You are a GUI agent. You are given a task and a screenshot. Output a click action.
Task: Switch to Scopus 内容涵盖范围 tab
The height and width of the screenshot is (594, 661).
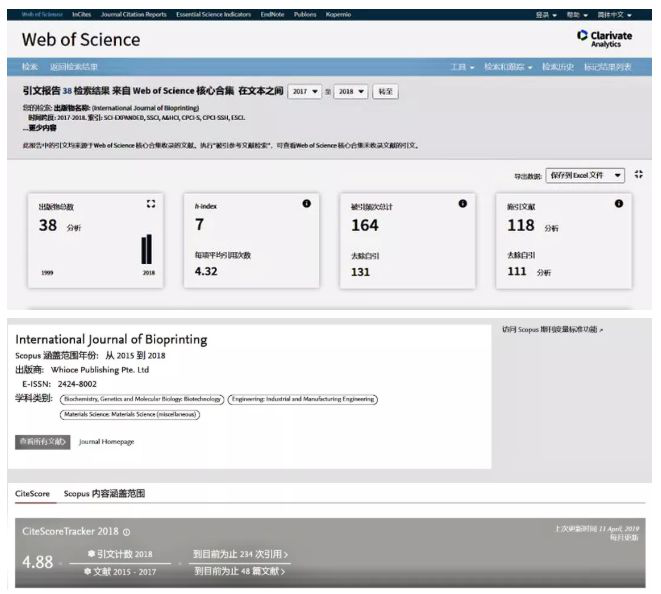pyautogui.click(x=105, y=493)
